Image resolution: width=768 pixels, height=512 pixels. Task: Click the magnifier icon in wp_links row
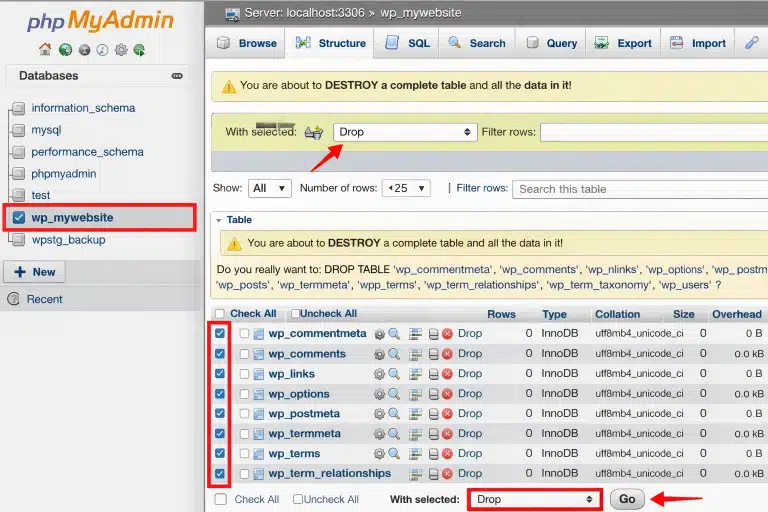pos(394,374)
